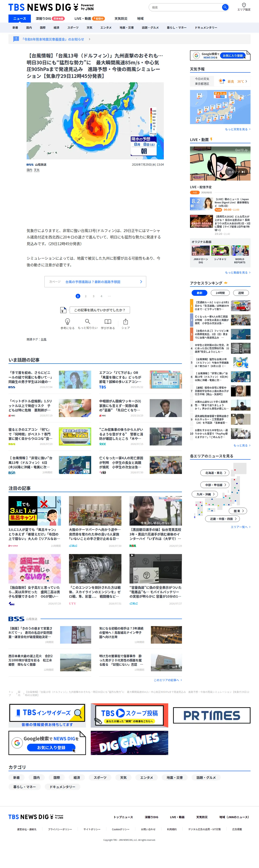Select the 暮らし・マネー chip in the カテゴリ section
Screen dimensions: 259x868
click(x=25, y=787)
